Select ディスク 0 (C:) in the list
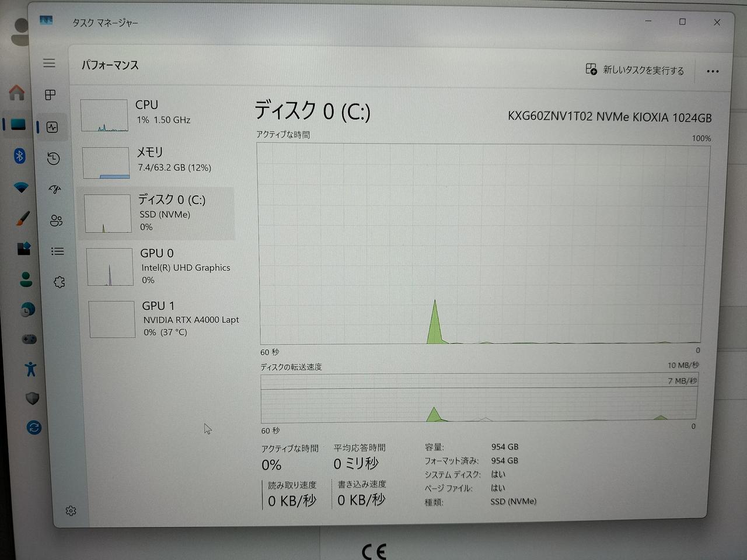The width and height of the screenshot is (747, 560). tap(158, 213)
